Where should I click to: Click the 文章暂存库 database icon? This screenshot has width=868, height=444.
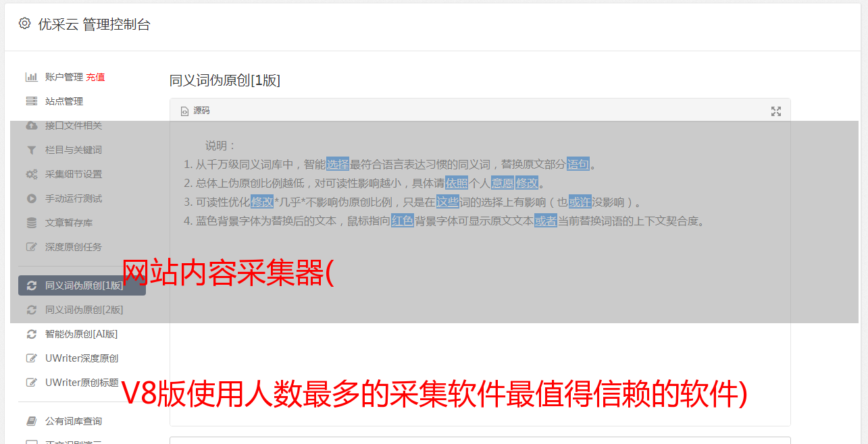31,223
